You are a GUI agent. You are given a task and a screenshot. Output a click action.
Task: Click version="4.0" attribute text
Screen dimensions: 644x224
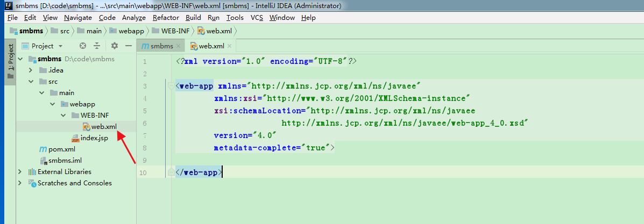[x=245, y=135]
